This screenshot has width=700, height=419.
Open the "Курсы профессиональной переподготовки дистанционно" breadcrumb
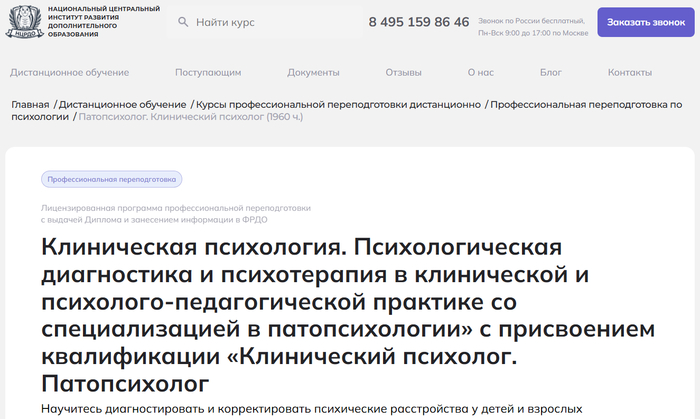338,105
